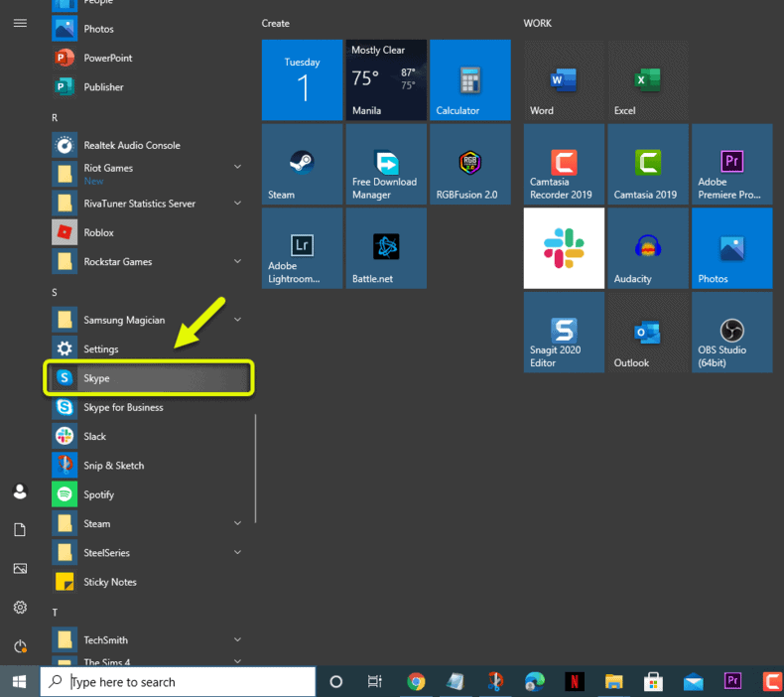Open the Camtasia 2019 tile
The width and height of the screenshot is (784, 697).
pos(648,164)
